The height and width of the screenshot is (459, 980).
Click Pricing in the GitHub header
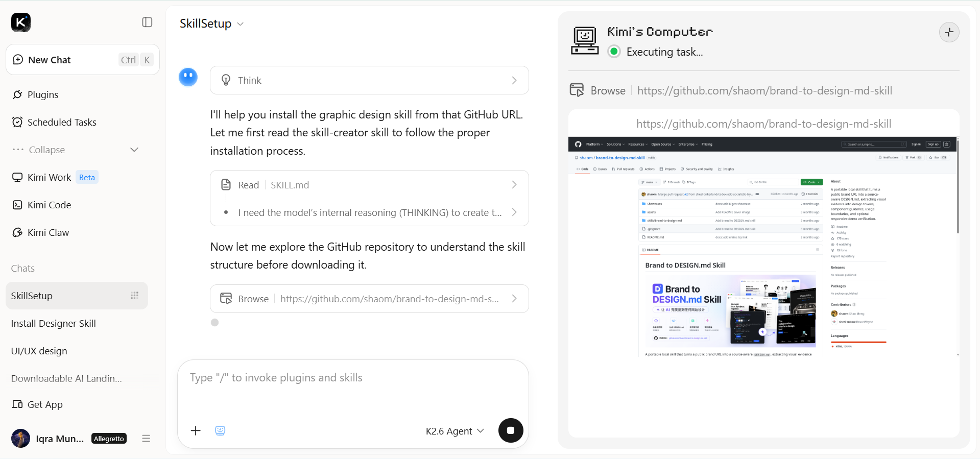coord(707,144)
